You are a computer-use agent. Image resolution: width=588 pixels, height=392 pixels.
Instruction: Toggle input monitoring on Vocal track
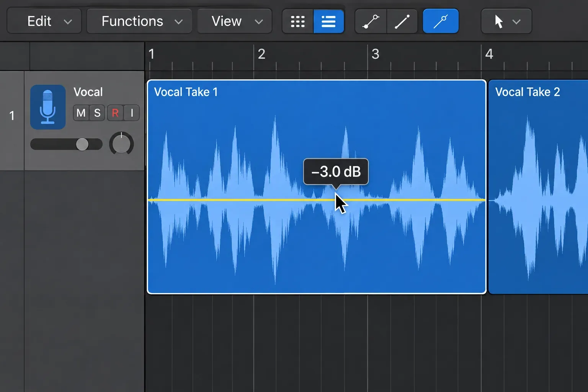coord(132,113)
